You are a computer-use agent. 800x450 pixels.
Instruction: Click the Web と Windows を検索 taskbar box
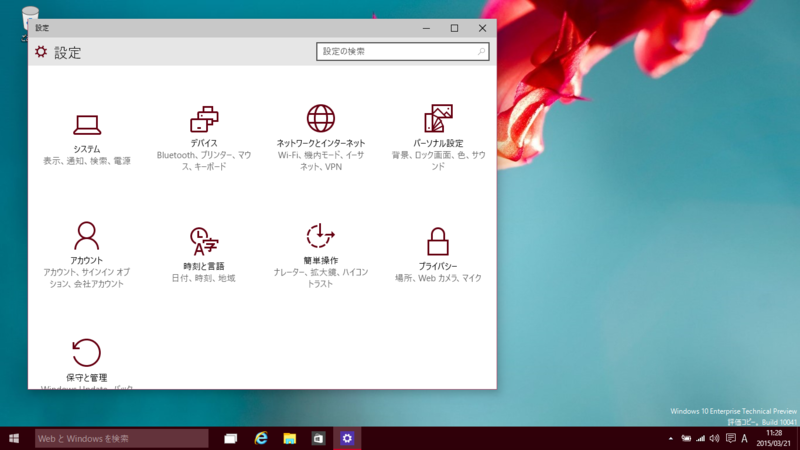click(x=121, y=438)
